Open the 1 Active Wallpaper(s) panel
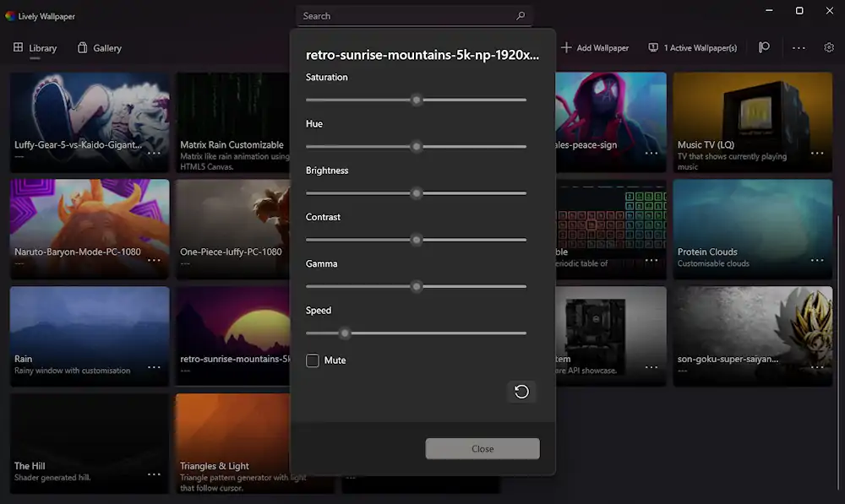 click(x=693, y=48)
